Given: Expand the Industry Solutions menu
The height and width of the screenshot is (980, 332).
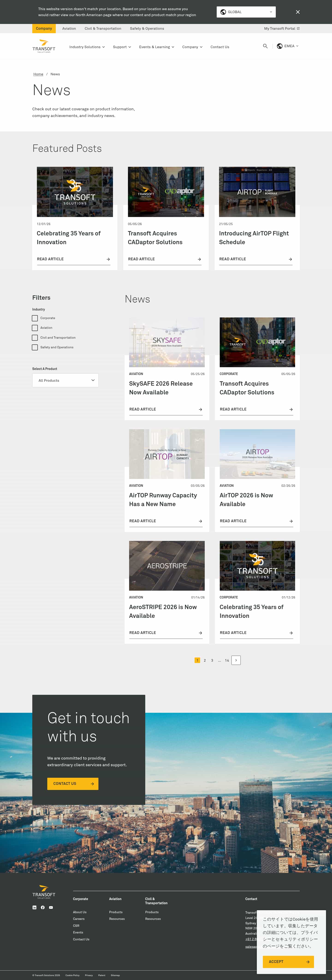Looking at the screenshot, I should tap(87, 47).
